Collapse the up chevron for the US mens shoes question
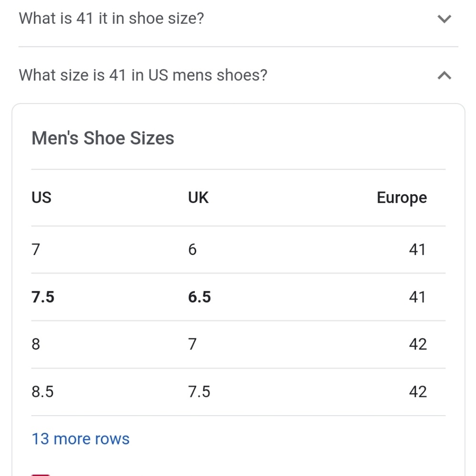The image size is (476, 476). pyautogui.click(x=444, y=75)
